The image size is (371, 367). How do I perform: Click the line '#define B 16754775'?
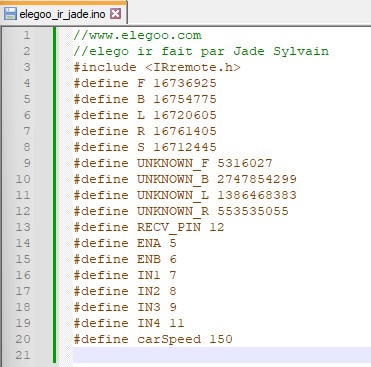[x=145, y=99]
